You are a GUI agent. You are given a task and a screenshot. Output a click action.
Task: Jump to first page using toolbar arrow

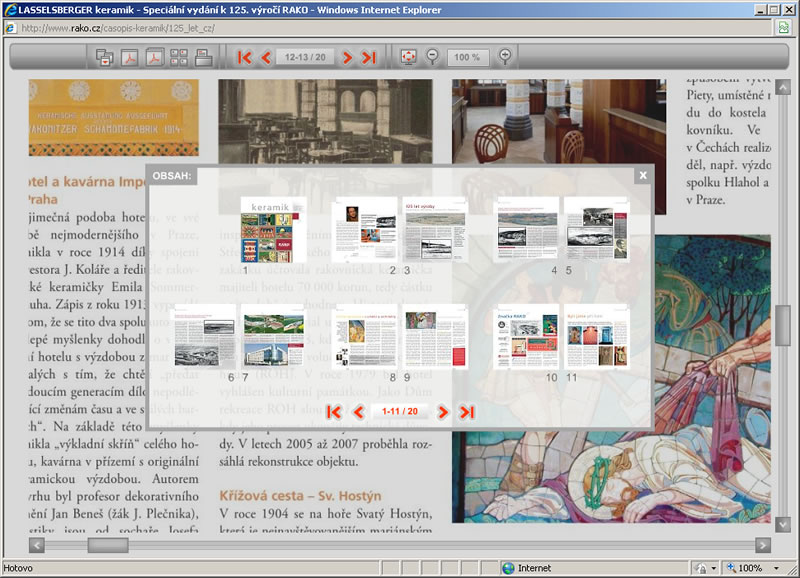point(244,57)
